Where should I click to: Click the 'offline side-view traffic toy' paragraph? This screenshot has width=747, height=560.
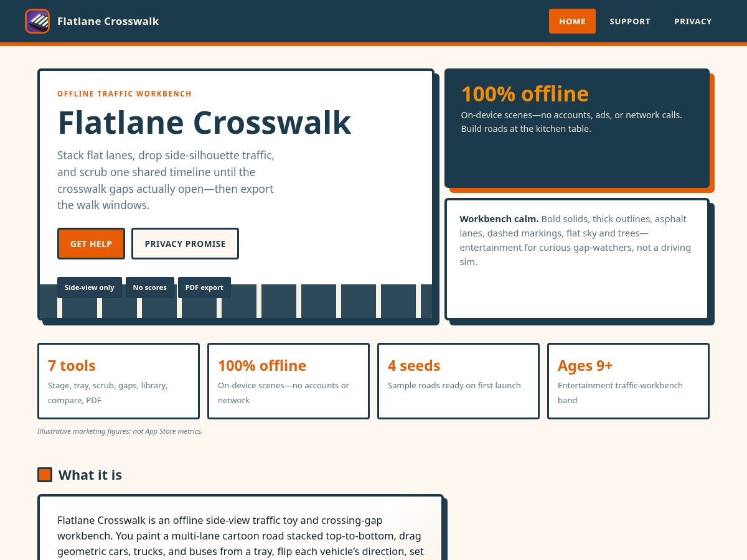pos(241,535)
